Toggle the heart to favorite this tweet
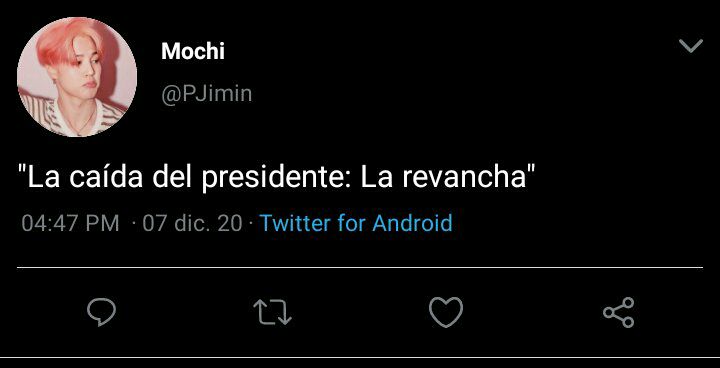 pyautogui.click(x=446, y=312)
